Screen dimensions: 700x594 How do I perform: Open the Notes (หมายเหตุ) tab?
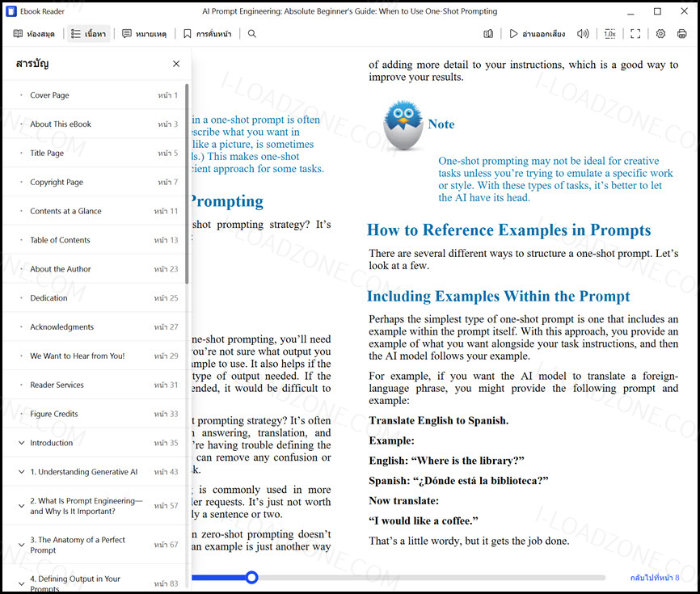[x=145, y=34]
